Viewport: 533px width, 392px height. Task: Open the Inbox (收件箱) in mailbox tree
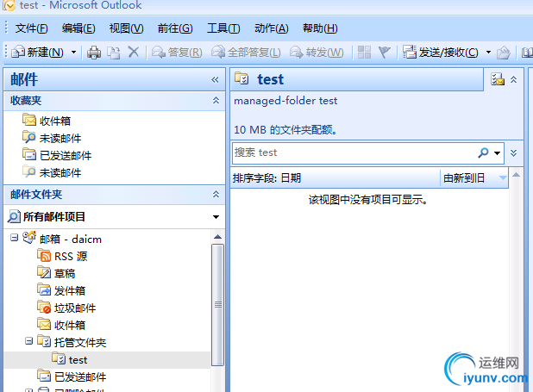pos(61,325)
